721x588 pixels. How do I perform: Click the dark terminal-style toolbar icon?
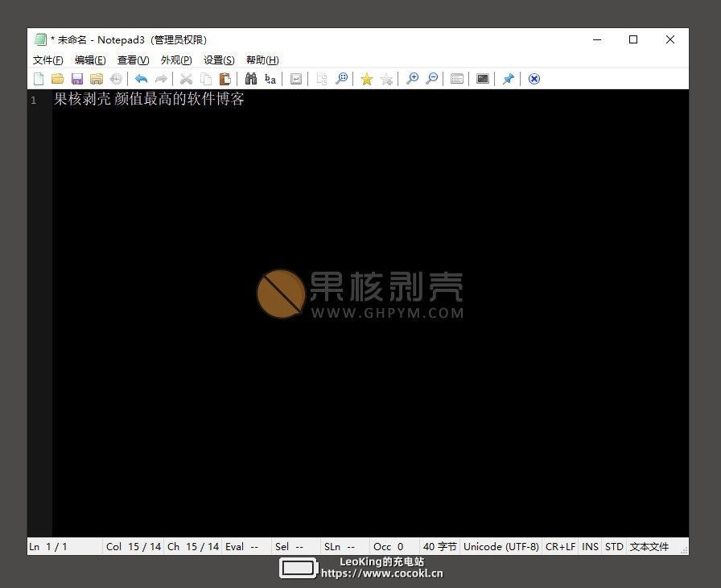click(482, 79)
